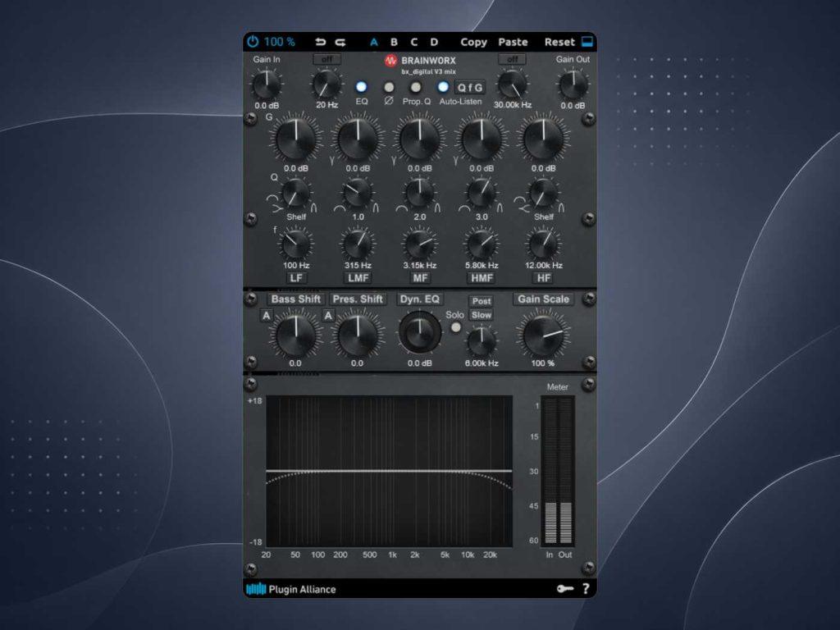This screenshot has width=840, height=630.
Task: Click the Paste button
Action: point(513,43)
